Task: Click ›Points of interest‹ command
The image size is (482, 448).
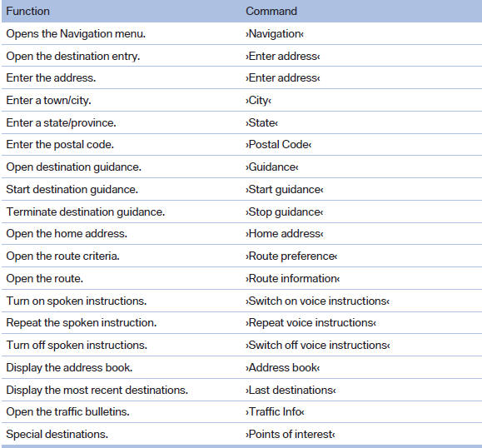Action: coord(291,435)
